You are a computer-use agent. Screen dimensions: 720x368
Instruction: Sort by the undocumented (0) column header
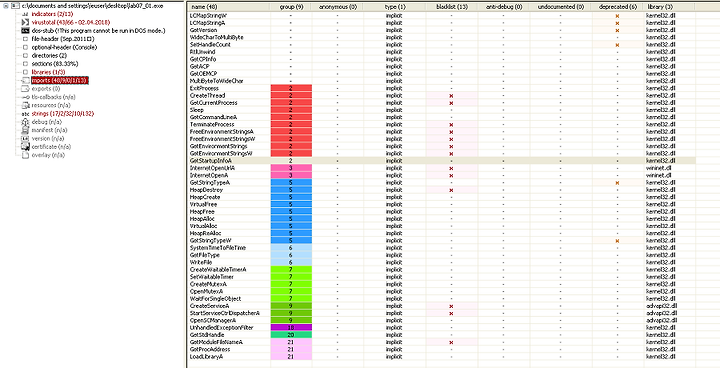tap(560, 7)
